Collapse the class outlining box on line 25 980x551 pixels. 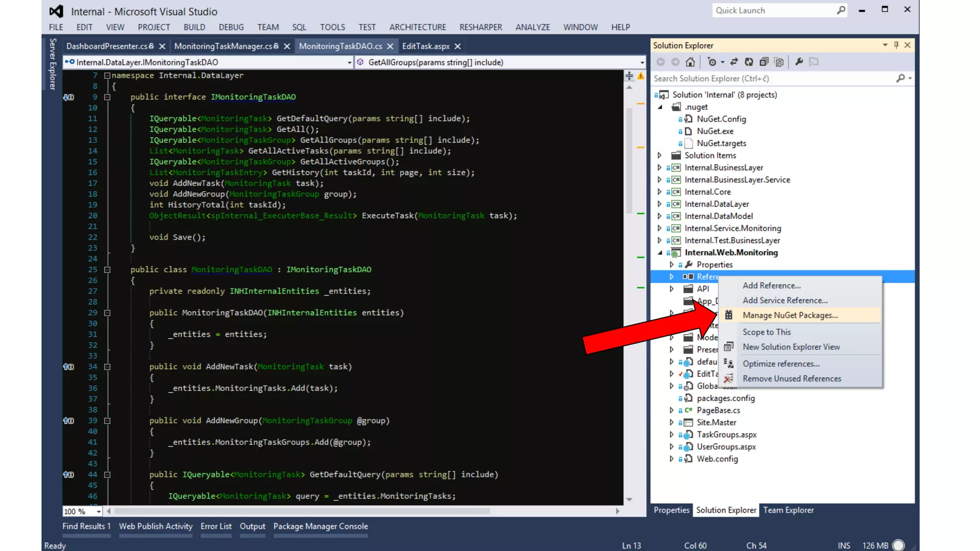107,269
